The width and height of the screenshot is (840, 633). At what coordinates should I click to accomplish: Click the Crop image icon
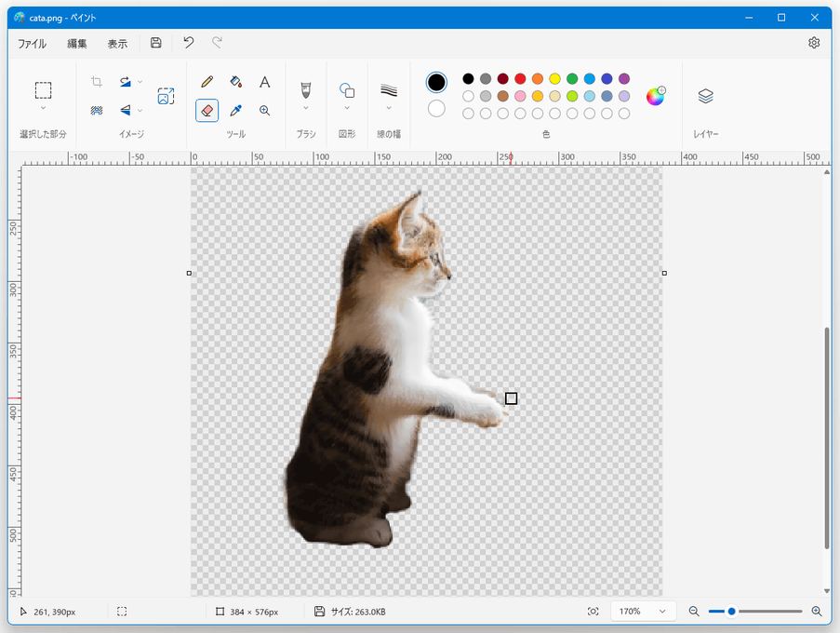tap(97, 82)
